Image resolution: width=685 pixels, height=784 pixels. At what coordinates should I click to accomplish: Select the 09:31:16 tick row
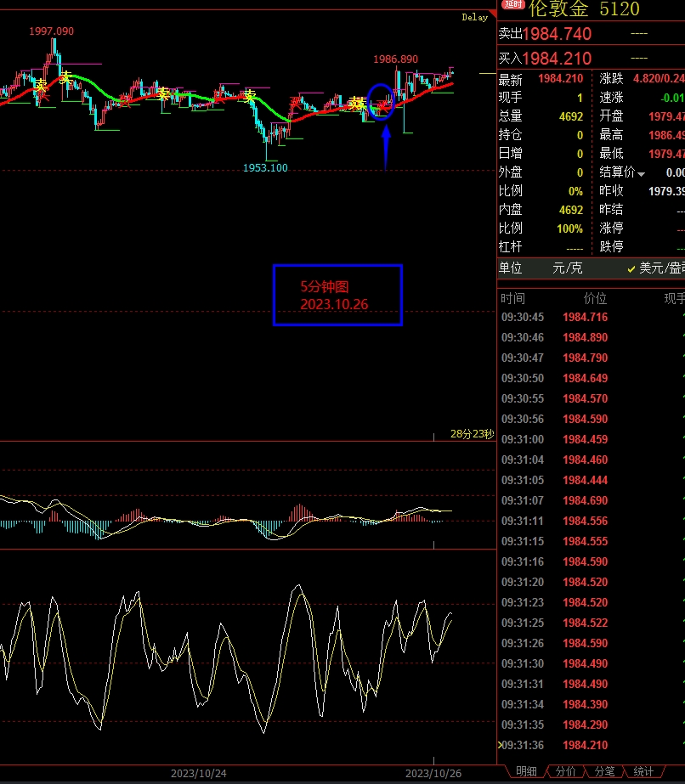tap(592, 561)
